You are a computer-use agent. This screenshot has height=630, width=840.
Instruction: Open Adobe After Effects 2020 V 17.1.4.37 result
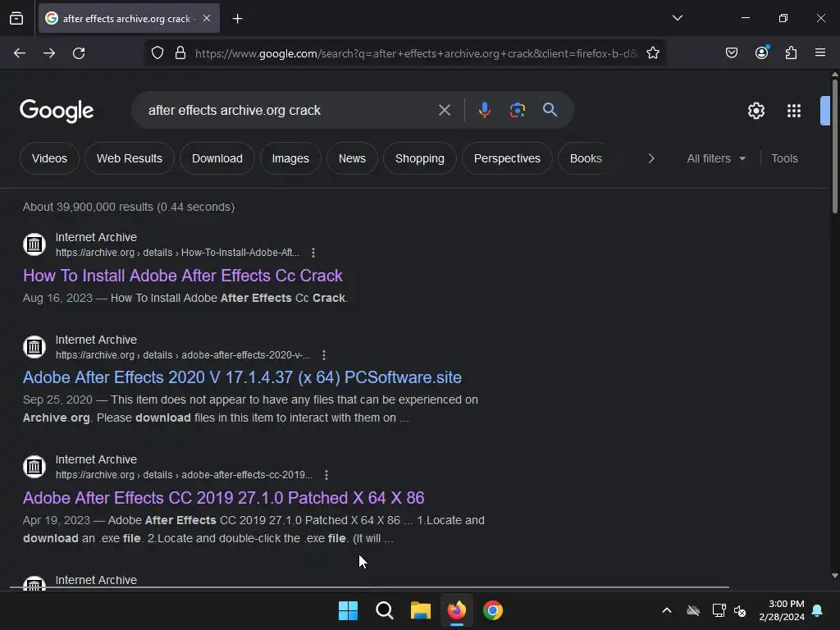pyautogui.click(x=242, y=377)
